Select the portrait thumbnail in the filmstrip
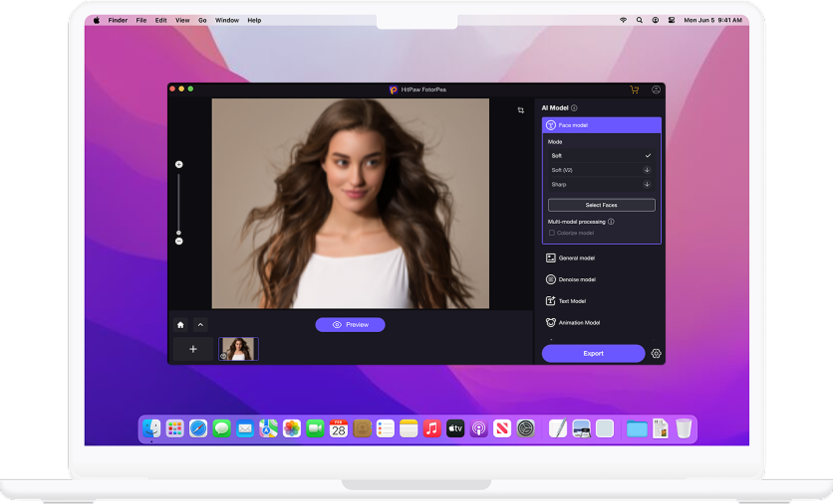Screen dimensions: 833x504 238,349
